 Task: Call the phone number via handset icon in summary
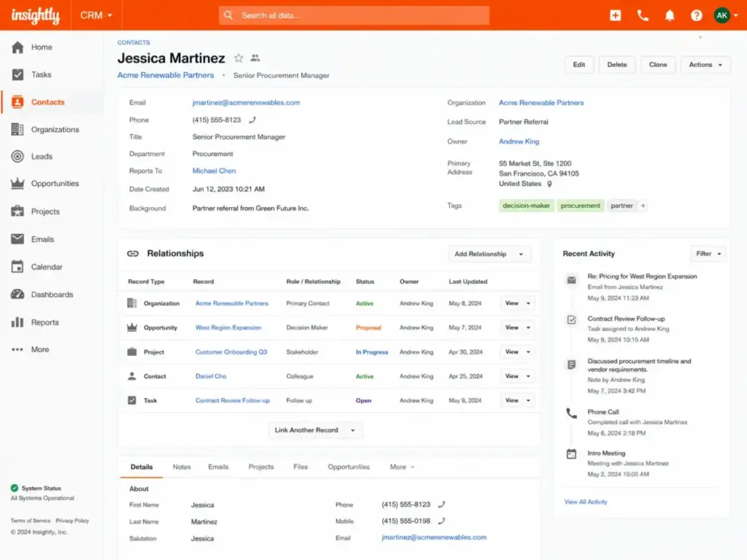tap(252, 120)
